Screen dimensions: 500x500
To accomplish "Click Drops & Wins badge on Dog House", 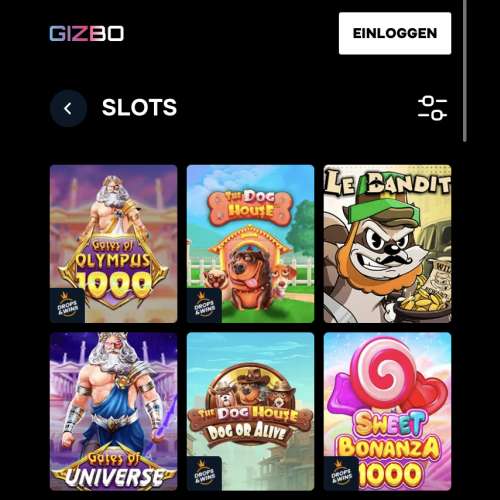I will pos(204,305).
